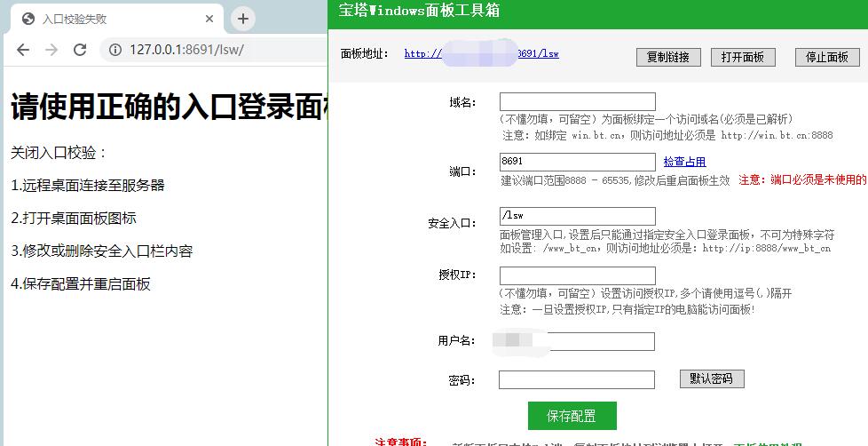This screenshot has width=868, height=446.
Task: Click the 停止面板 button
Action: coord(827,57)
